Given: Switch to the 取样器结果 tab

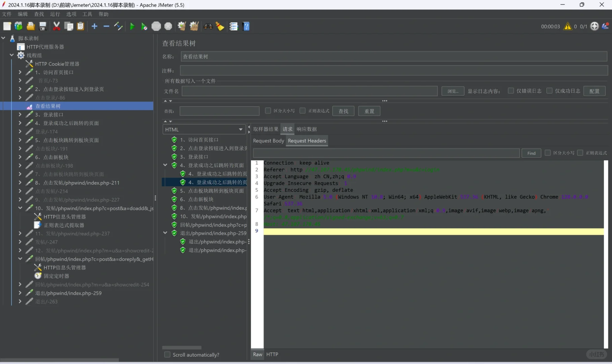Looking at the screenshot, I should tap(266, 129).
